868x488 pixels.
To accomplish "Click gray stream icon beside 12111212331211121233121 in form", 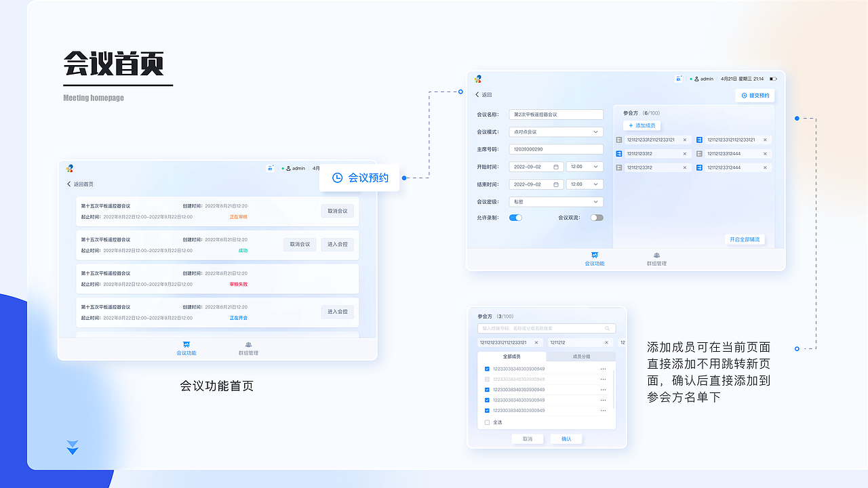I will click(619, 140).
